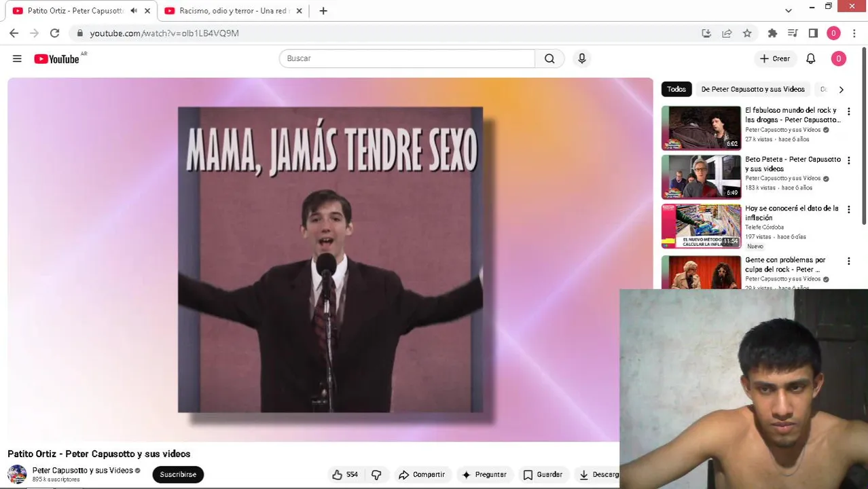Open the YouTube account avatar menu
Viewport: 868px width, 489px height.
tap(838, 58)
